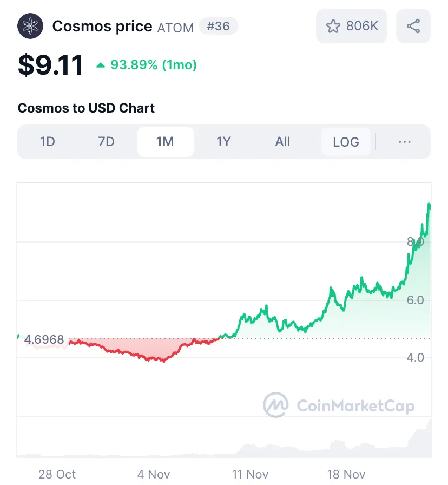
Task: Switch chart to 7D range
Action: pyautogui.click(x=106, y=142)
